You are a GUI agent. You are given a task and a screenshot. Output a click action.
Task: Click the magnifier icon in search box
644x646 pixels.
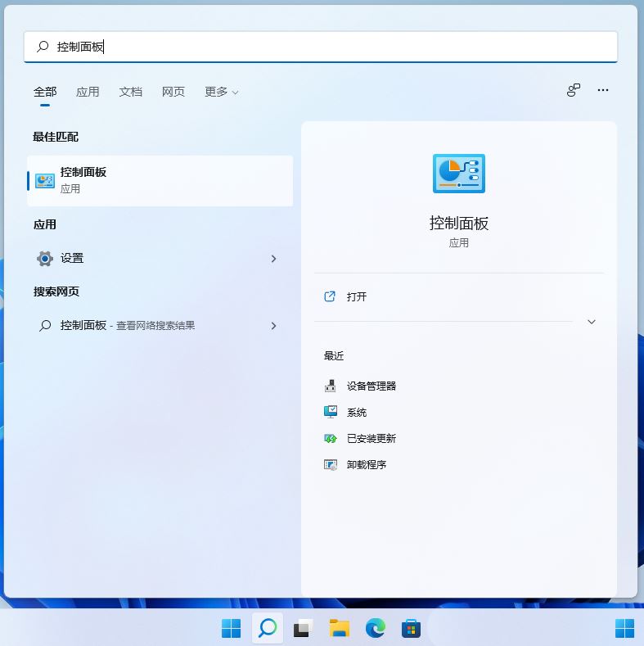(x=43, y=47)
